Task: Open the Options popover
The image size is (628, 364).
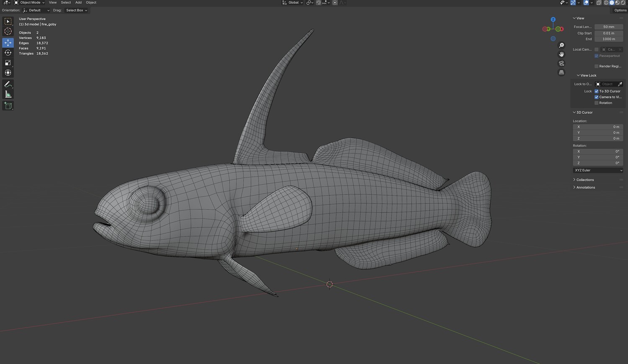Action: pos(620,10)
